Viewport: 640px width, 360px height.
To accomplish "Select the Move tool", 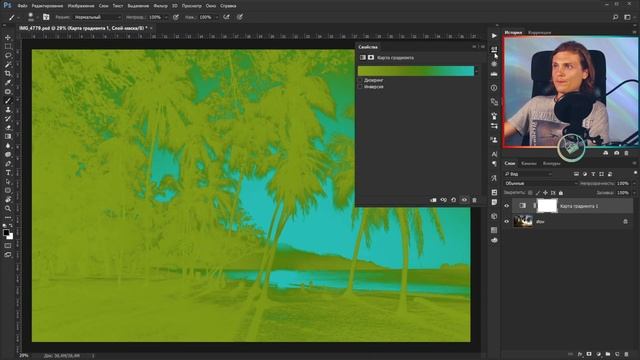I will pos(8,38).
